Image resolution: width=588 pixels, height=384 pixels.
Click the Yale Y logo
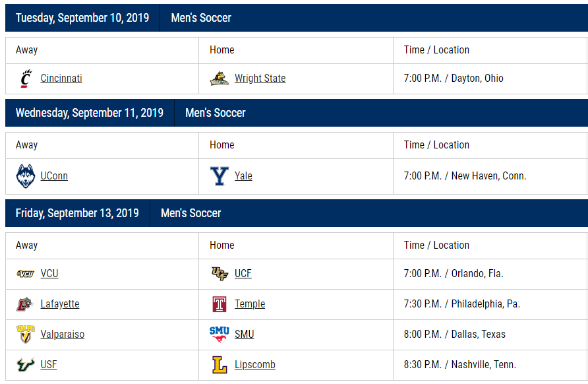pos(220,176)
